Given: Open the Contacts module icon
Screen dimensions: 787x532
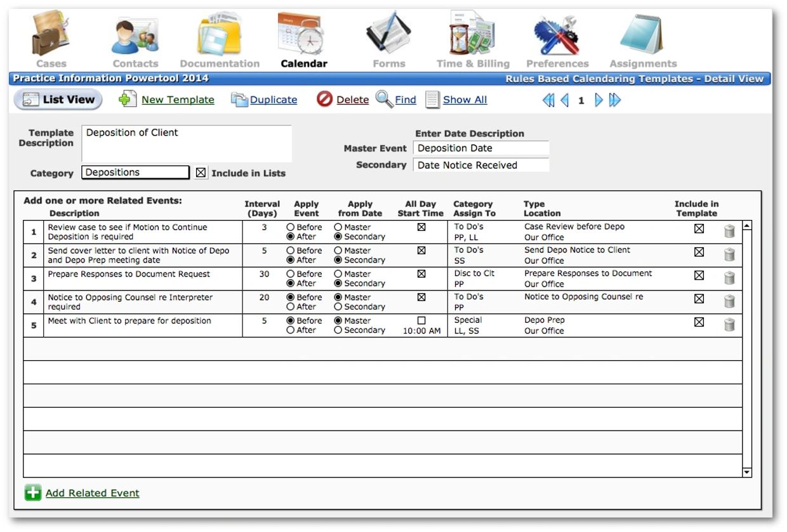Looking at the screenshot, I should (x=135, y=35).
